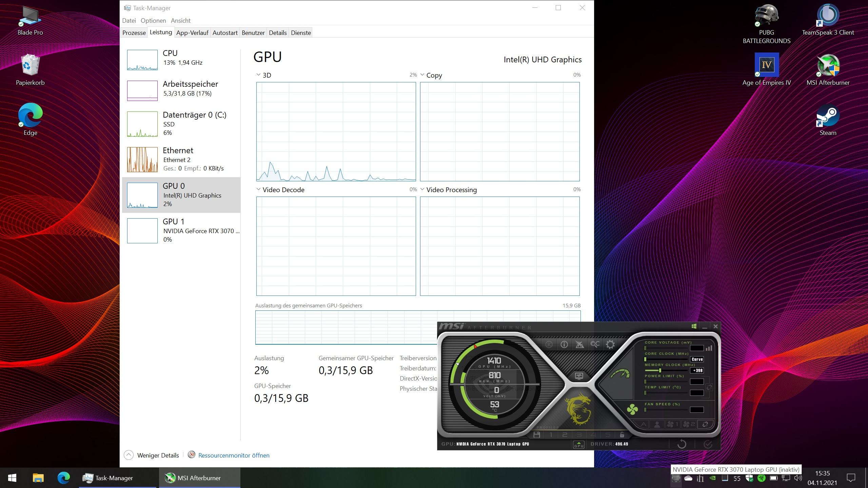The image size is (868, 488).
Task: Click Afterburner Core Clock slider
Action: [666, 359]
